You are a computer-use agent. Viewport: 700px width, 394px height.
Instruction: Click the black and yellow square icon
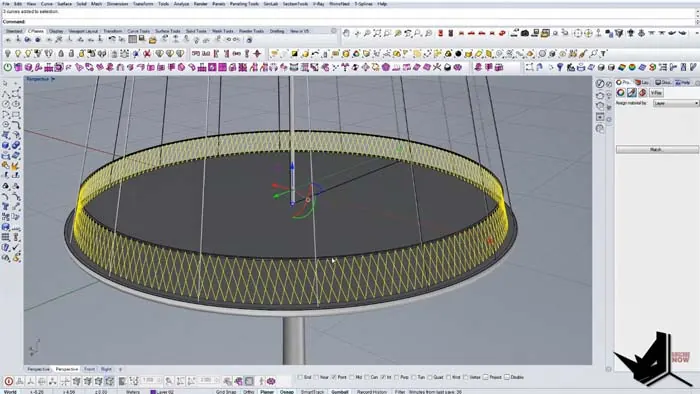pyautogui.click(x=295, y=54)
